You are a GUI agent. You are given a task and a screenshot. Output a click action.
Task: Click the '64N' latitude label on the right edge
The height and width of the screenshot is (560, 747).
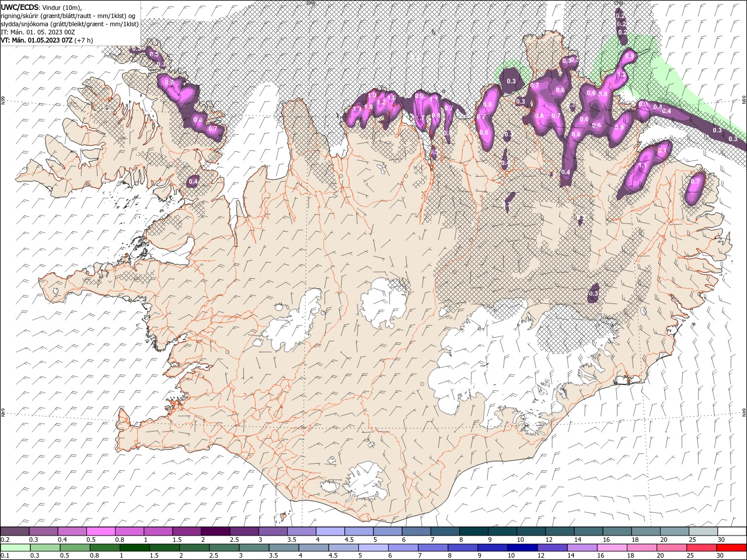[743, 412]
